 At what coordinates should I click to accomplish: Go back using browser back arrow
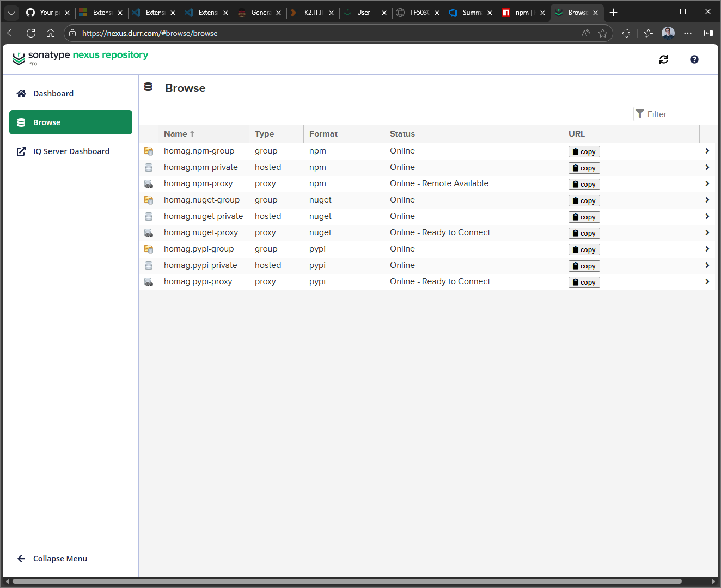[11, 33]
